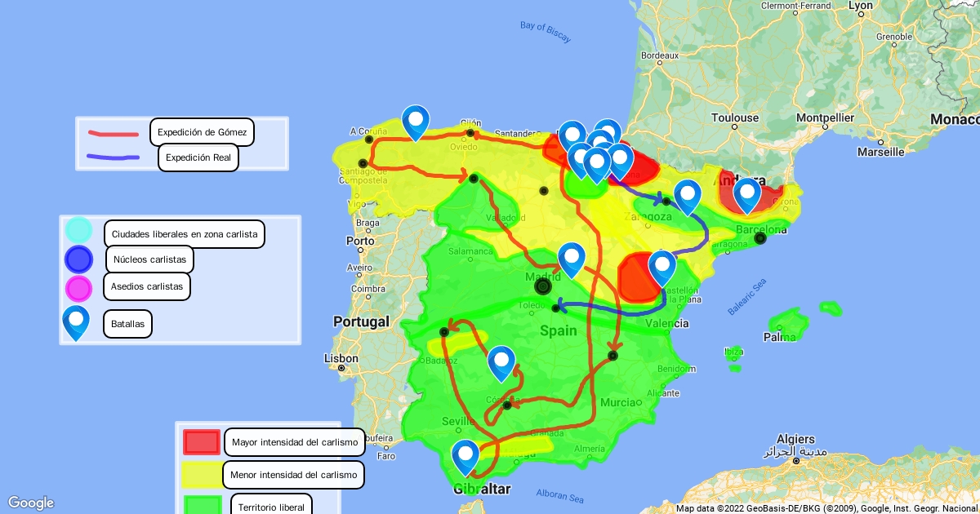This screenshot has width=980, height=514.
Task: Click the red Mayor intensidad color swatch
Action: point(201,442)
